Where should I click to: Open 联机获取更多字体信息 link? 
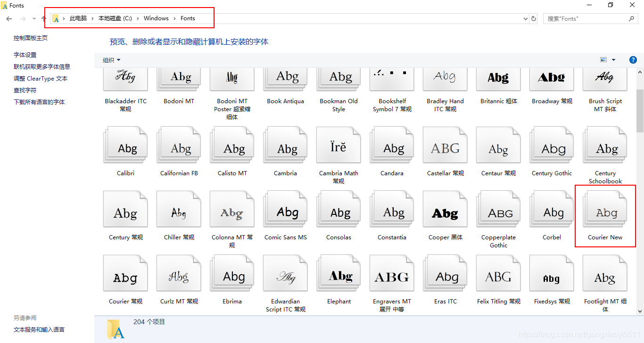point(42,67)
